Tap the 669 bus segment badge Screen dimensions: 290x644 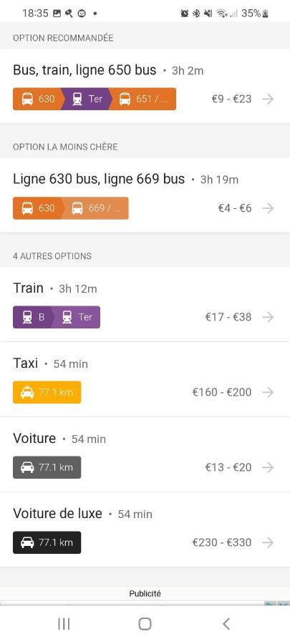95,208
